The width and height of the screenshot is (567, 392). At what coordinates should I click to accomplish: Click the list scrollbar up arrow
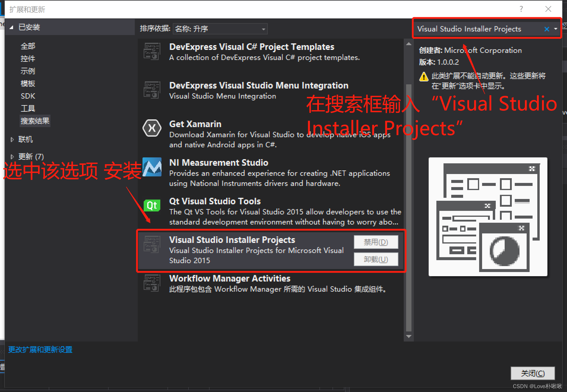coord(409,44)
